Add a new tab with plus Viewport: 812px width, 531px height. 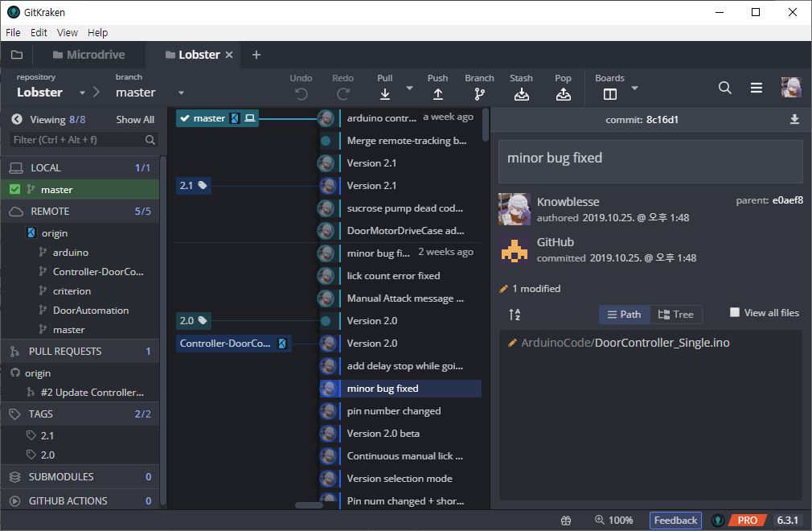point(256,55)
